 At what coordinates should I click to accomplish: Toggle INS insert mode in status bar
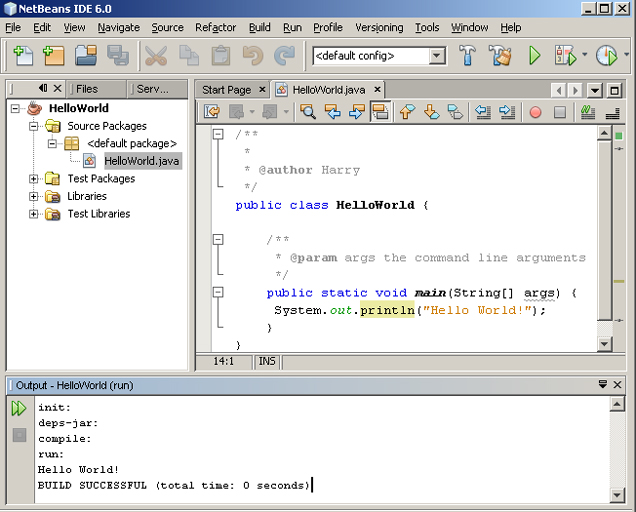[x=267, y=361]
